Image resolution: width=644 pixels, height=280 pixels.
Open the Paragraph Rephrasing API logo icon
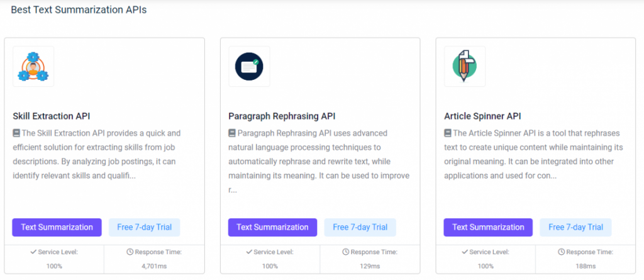(249, 66)
